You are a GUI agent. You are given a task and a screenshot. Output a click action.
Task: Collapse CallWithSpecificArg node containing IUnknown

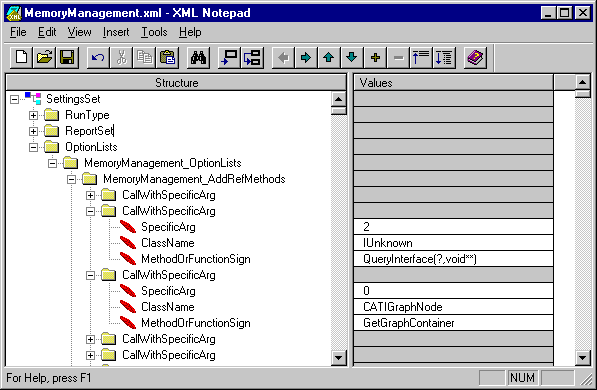[x=91, y=211]
